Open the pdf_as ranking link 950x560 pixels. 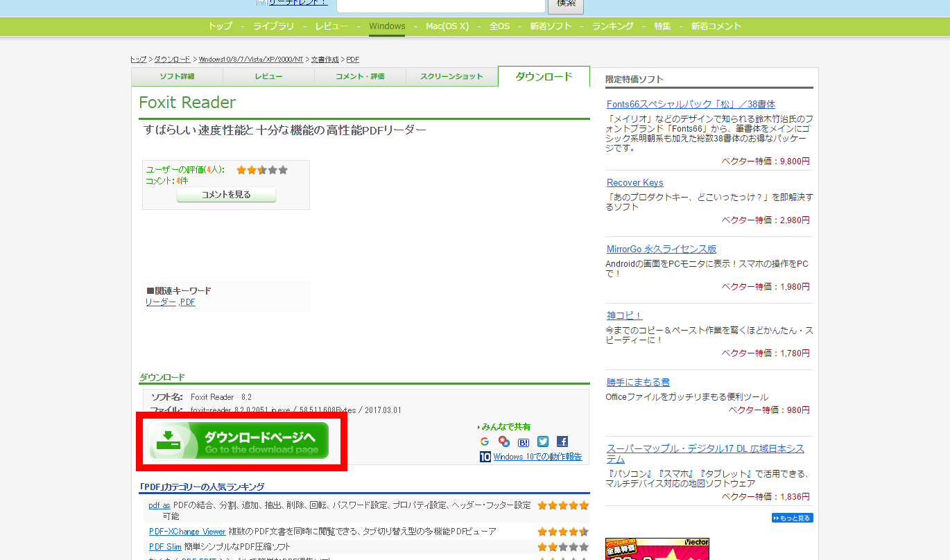[159, 505]
